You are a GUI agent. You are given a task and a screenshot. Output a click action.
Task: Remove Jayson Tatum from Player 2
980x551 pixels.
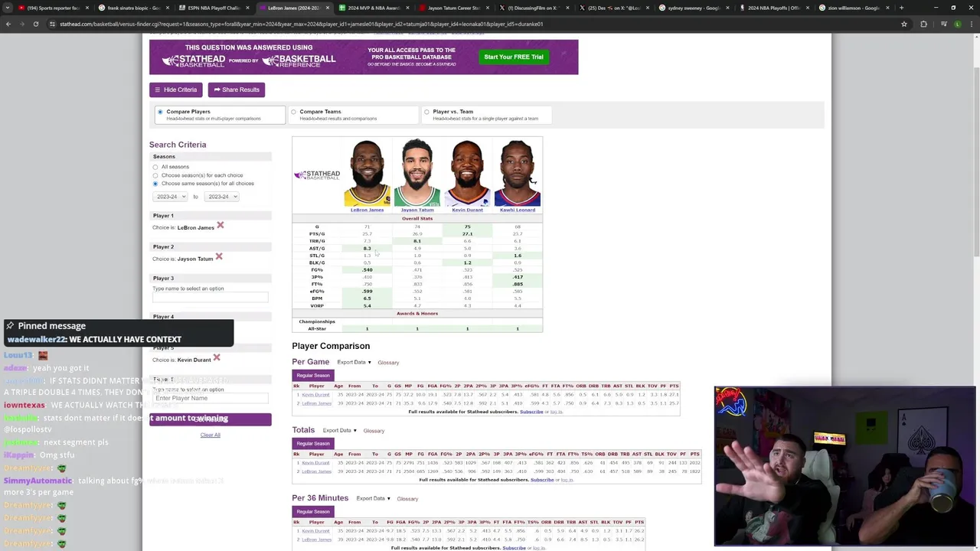[219, 256]
